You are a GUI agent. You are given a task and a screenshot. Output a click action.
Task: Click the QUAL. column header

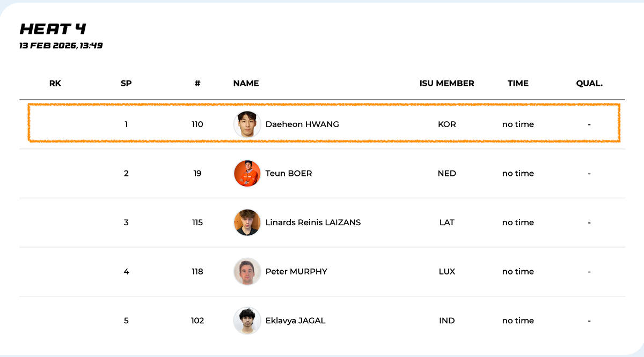(x=589, y=83)
